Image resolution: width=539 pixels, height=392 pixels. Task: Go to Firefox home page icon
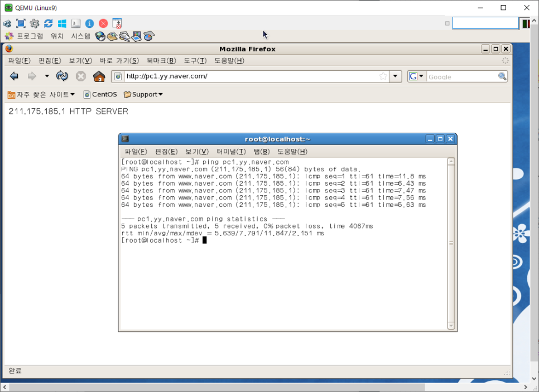coord(99,76)
